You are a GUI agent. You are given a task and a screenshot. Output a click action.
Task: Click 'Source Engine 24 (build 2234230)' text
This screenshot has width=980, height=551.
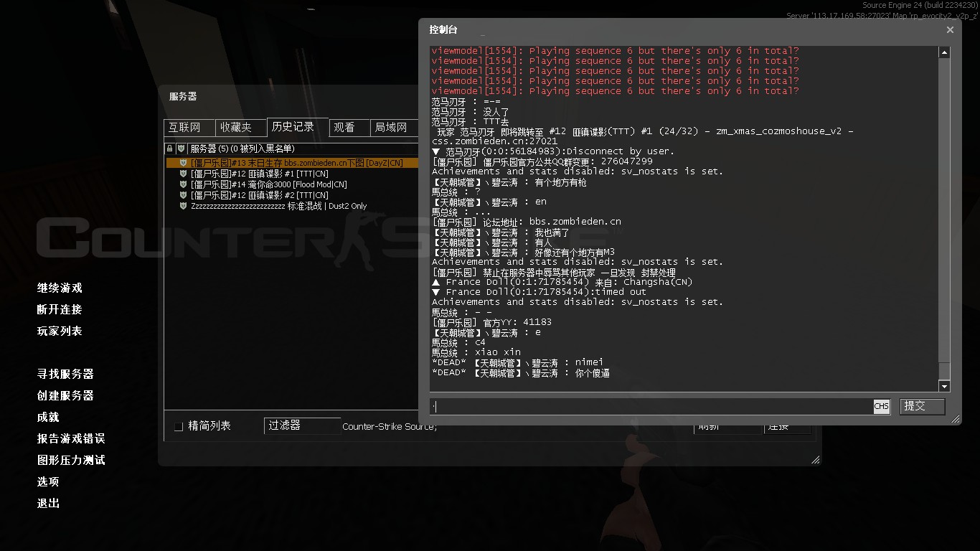[920, 5]
